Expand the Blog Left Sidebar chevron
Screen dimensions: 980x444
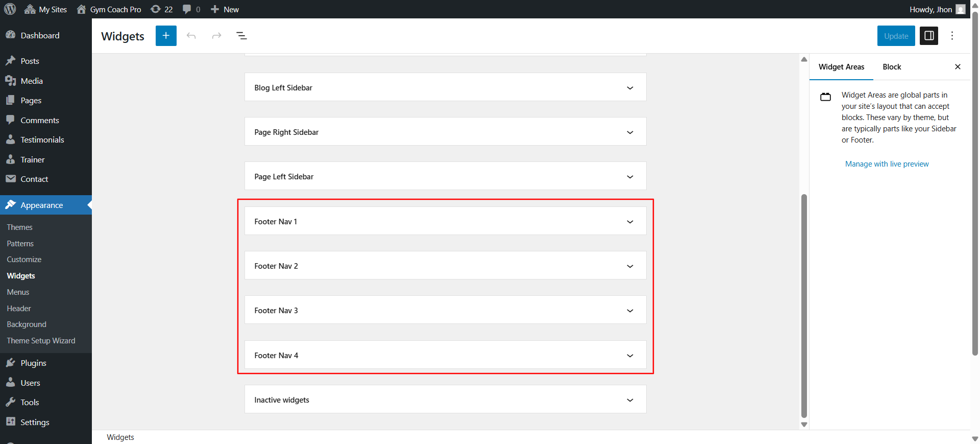(630, 88)
